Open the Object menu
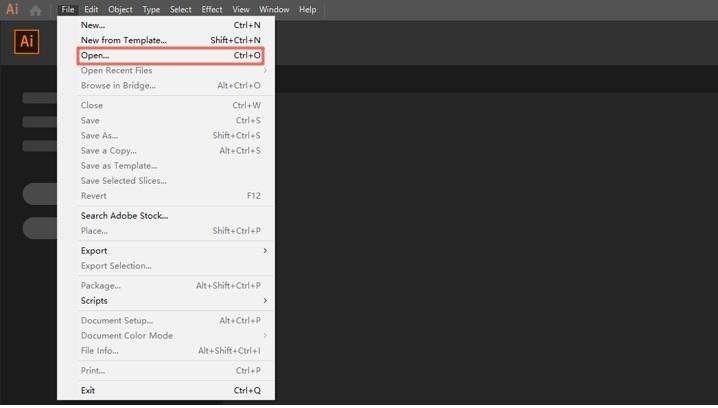This screenshot has height=408, width=718. pyautogui.click(x=120, y=9)
